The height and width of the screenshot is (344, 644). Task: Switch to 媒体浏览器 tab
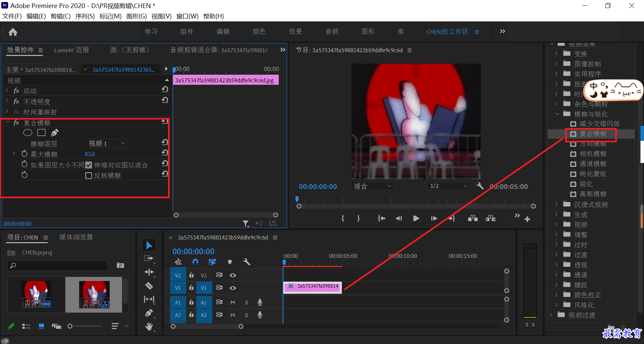[x=76, y=237]
